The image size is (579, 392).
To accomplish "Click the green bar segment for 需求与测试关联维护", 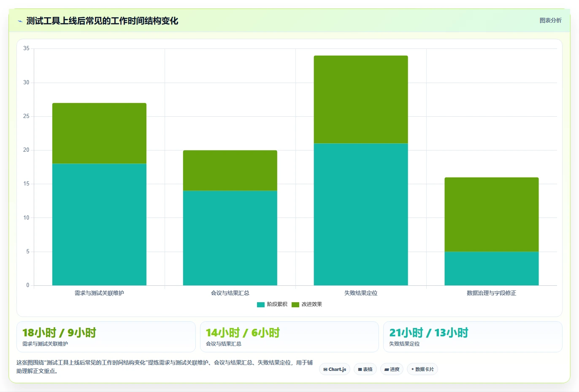I will (99, 133).
